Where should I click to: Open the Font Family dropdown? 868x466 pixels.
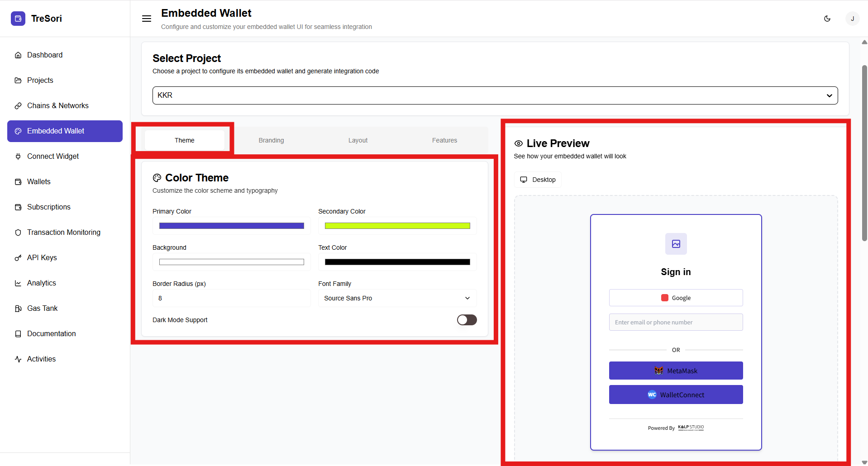[x=397, y=298]
